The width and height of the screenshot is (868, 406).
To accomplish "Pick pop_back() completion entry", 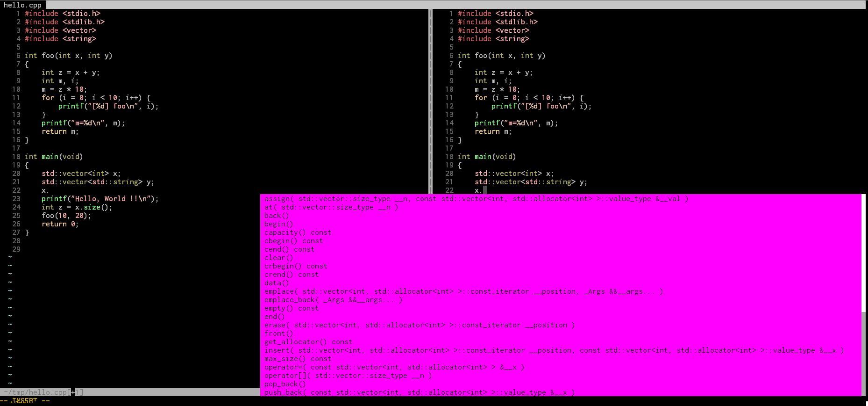I will (561, 384).
